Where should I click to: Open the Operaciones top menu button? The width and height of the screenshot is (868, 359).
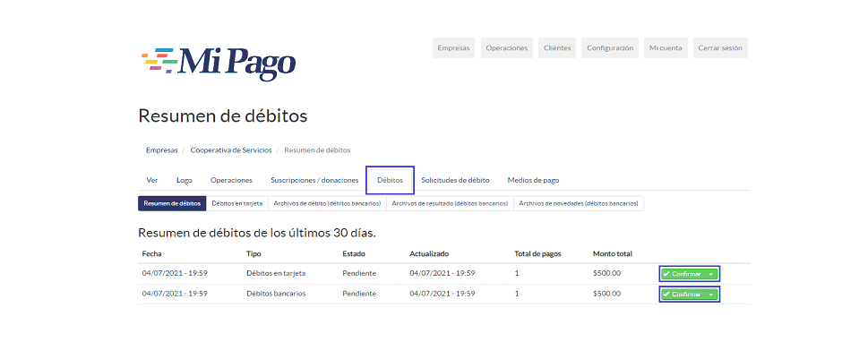pos(506,48)
